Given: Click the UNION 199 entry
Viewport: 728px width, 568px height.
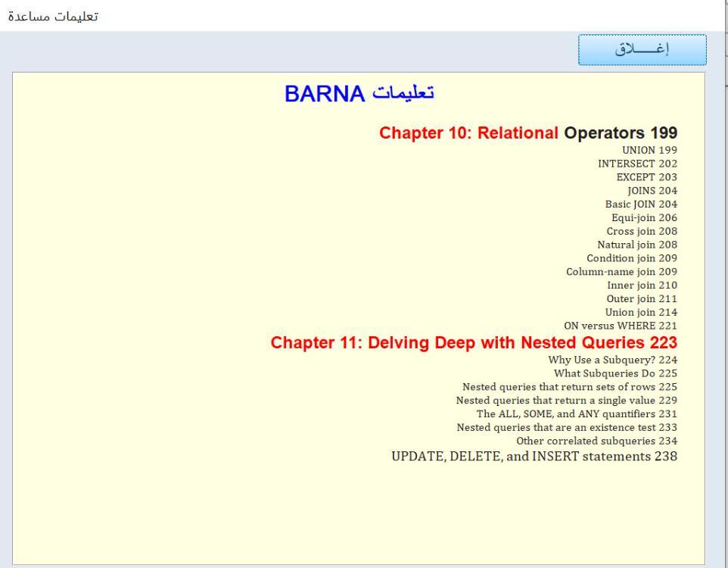Looking at the screenshot, I should 649,150.
